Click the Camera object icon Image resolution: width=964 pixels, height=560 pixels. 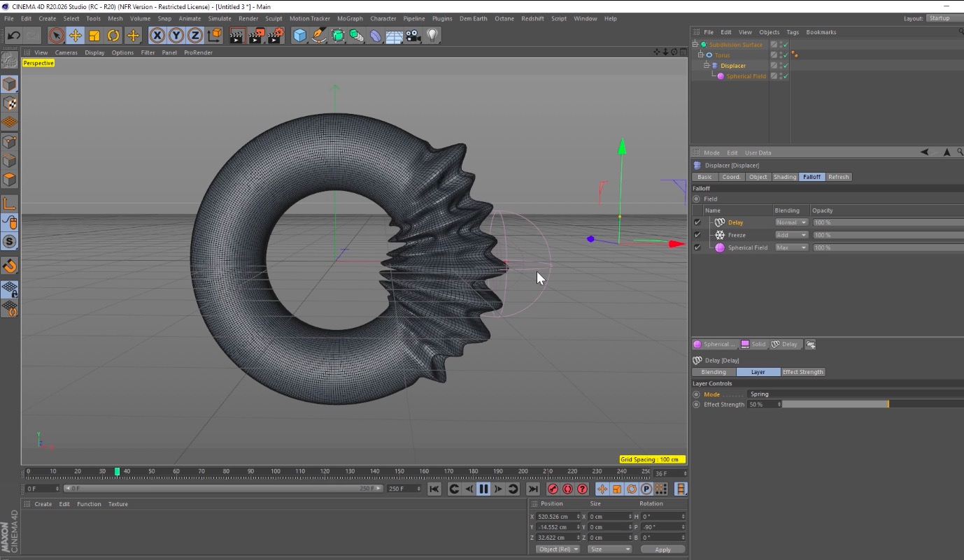click(413, 35)
